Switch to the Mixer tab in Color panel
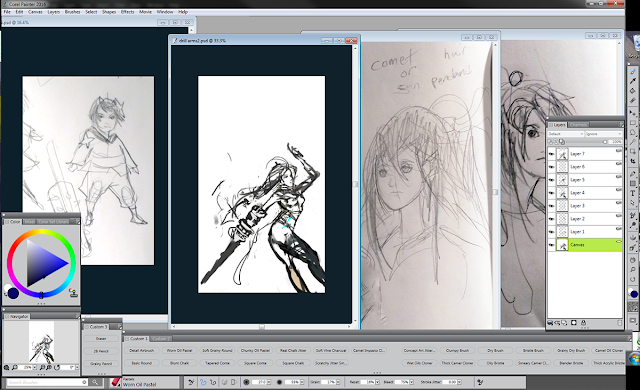 tap(29, 222)
